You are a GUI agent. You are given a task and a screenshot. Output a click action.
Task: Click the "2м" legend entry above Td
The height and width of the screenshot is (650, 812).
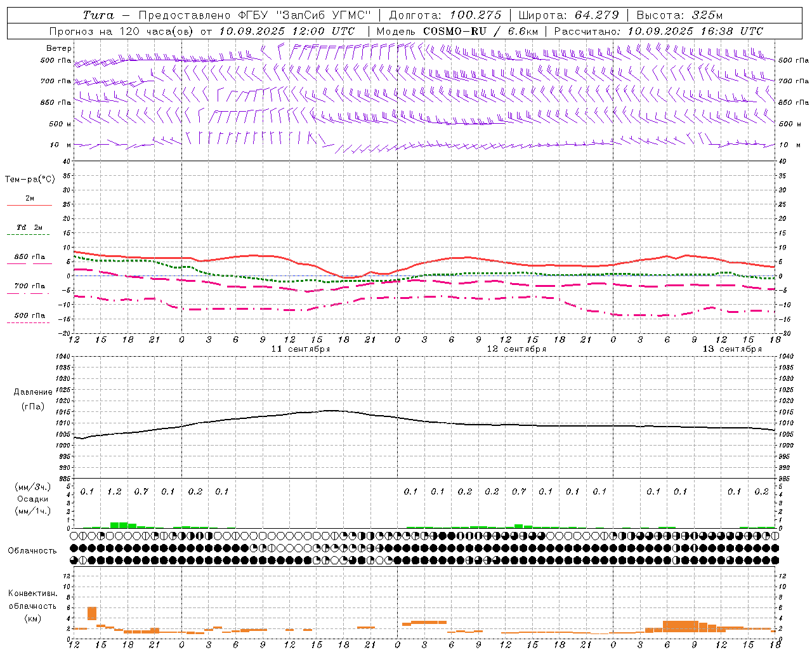point(30,199)
